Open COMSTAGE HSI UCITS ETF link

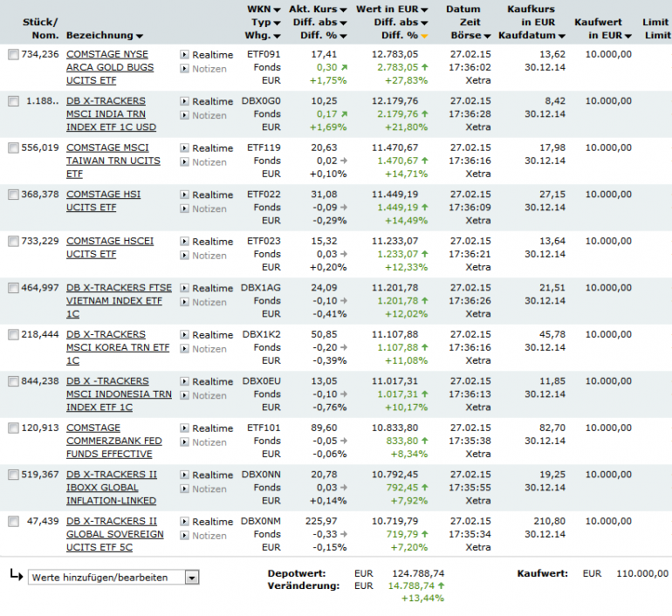click(103, 201)
